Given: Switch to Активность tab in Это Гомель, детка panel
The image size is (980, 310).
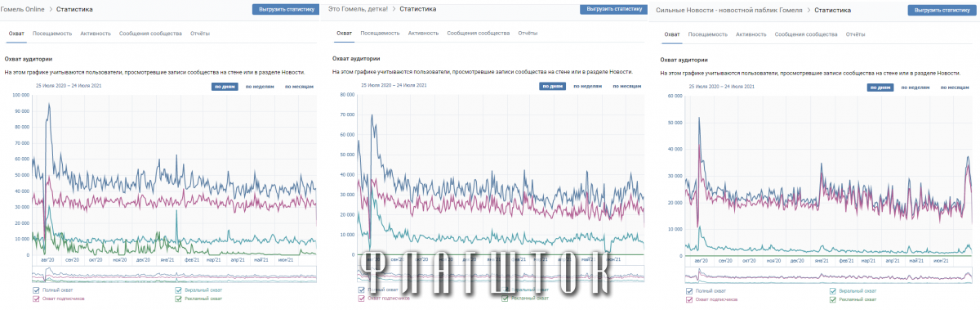Looking at the screenshot, I should click(x=423, y=33).
